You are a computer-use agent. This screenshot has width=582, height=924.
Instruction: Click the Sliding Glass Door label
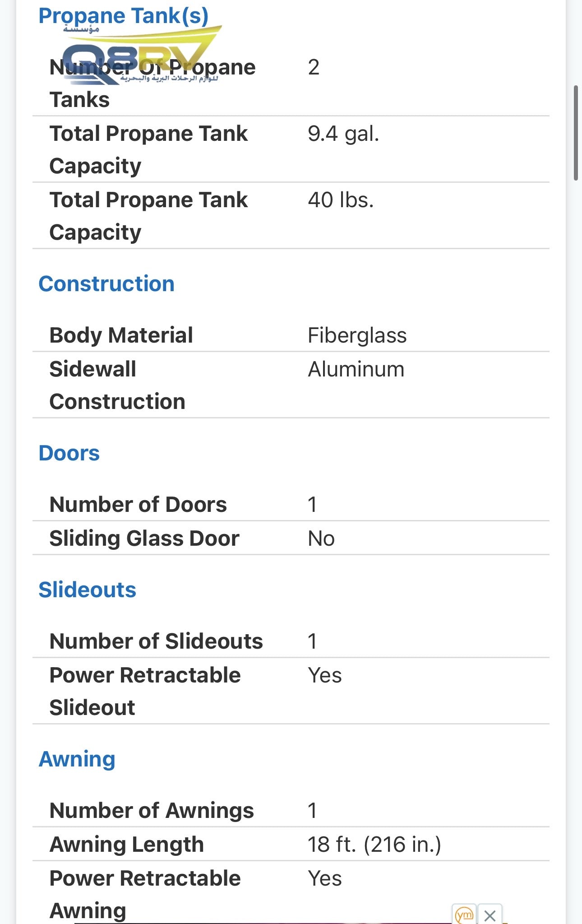click(144, 539)
